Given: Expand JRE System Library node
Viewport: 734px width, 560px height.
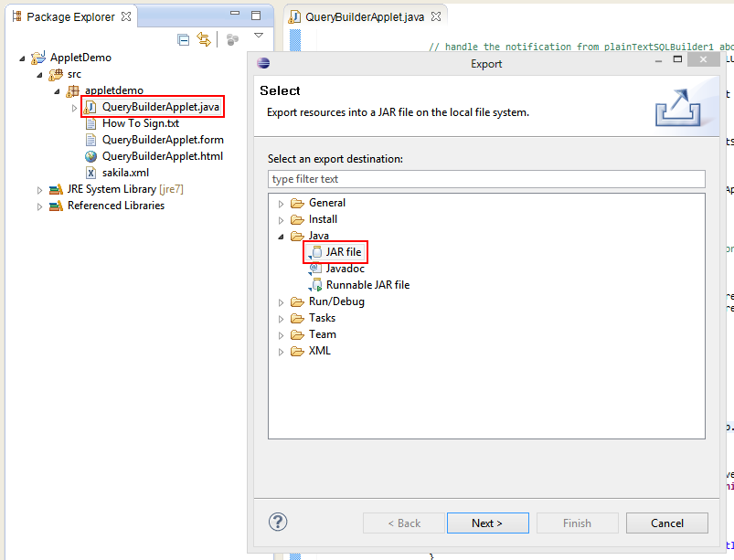Looking at the screenshot, I should pyautogui.click(x=40, y=190).
